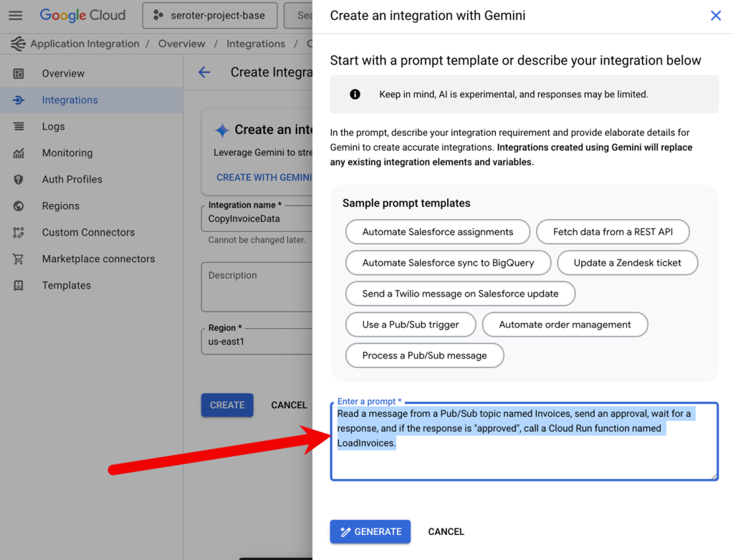Screen dimensions: 733x560
Task: Click the Monitoring chart icon
Action: [19, 153]
